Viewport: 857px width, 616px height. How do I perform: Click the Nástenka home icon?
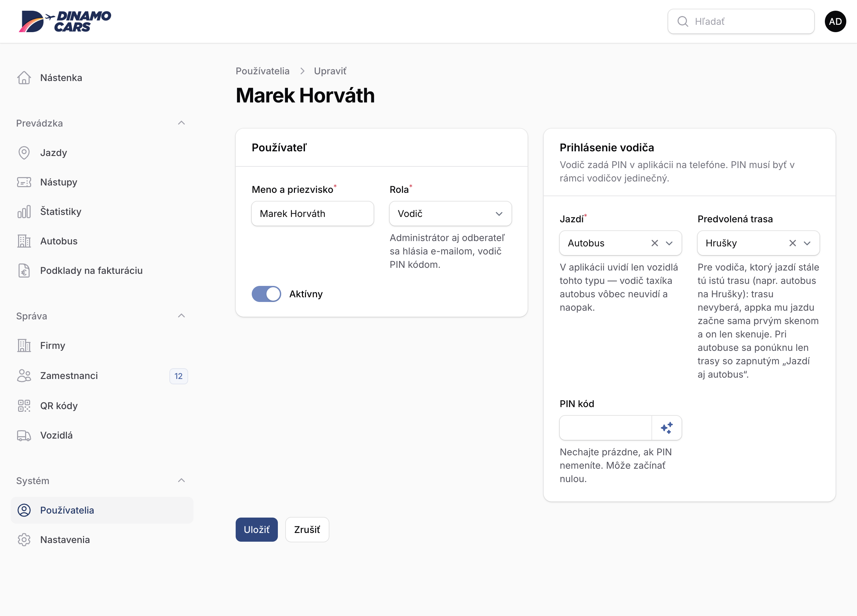point(24,77)
